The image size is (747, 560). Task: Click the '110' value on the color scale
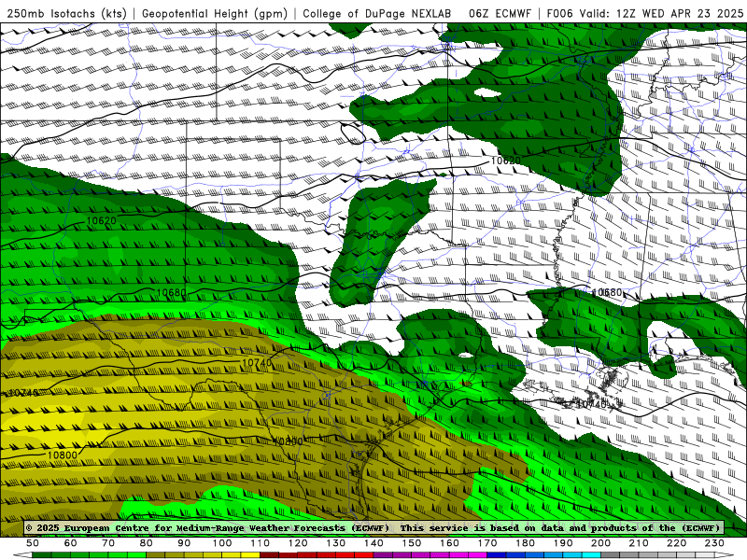tap(261, 543)
